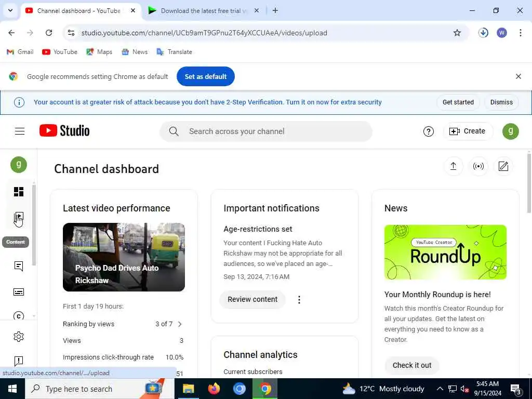Open the News bookmark

click(135, 52)
